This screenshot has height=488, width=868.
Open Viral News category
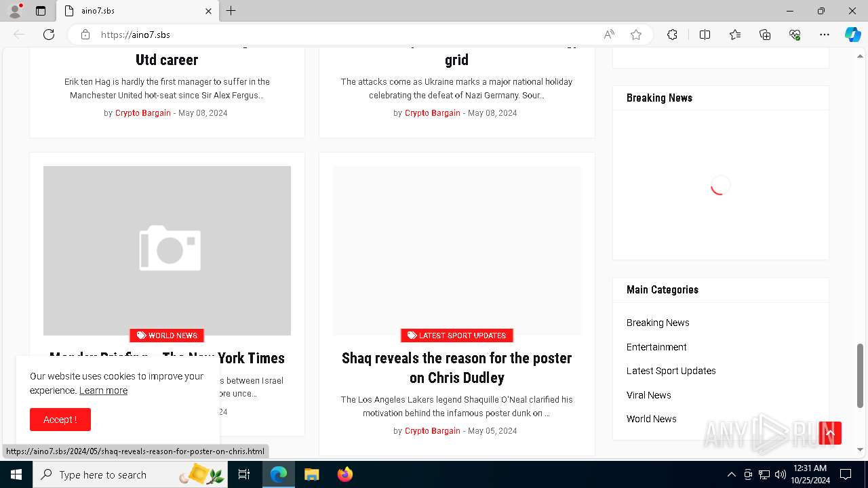[649, 395]
